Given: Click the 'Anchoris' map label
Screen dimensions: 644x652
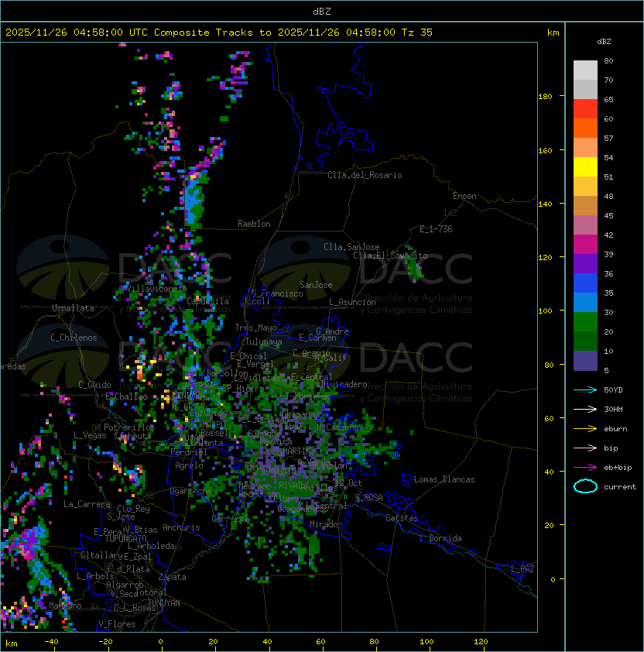Looking at the screenshot, I should pos(181,527).
